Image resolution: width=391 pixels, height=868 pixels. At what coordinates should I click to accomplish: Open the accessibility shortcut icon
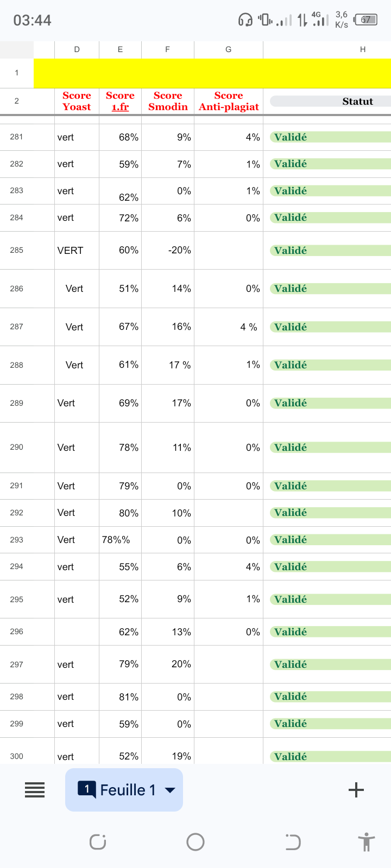(367, 842)
